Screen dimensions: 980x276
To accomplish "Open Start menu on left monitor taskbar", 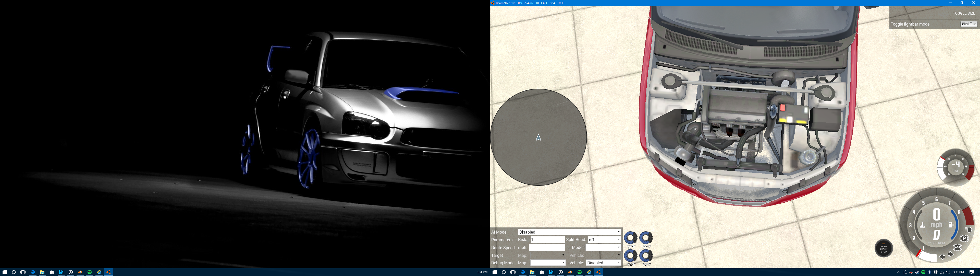I will pos(5,272).
